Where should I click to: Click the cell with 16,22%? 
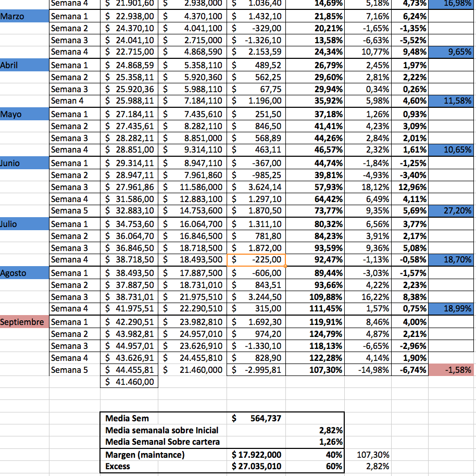(x=368, y=297)
